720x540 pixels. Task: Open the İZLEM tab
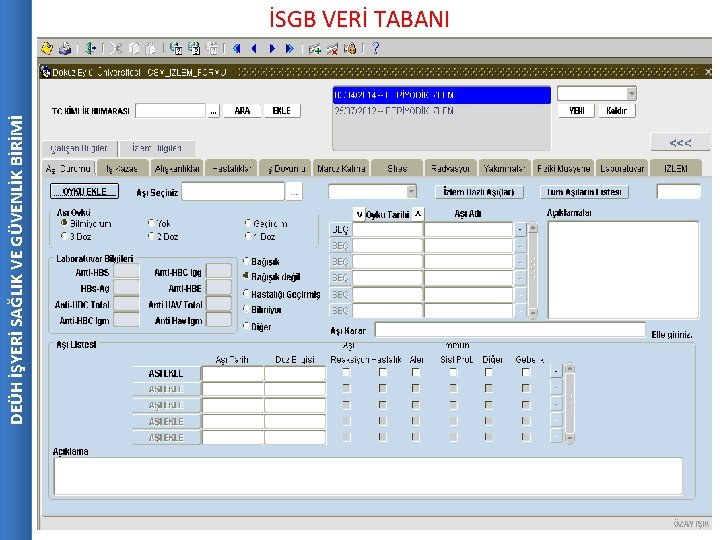tap(675, 169)
